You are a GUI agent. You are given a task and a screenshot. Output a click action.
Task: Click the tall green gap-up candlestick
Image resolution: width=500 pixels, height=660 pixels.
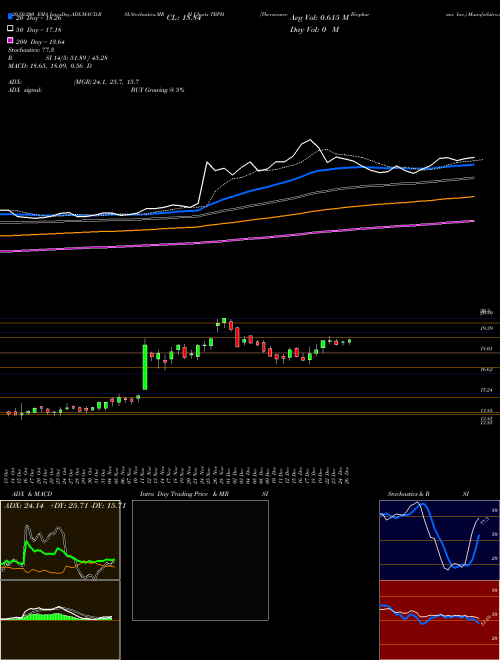(x=145, y=367)
